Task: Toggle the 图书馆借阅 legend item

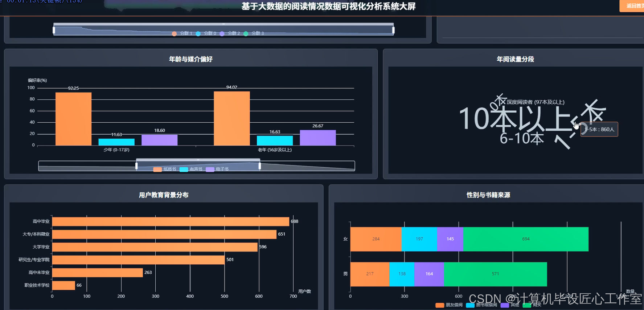Action: tap(481, 305)
